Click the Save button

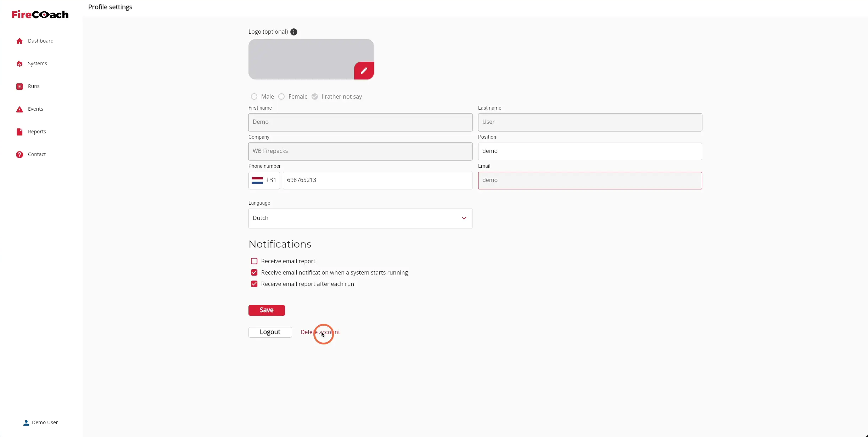pos(267,310)
